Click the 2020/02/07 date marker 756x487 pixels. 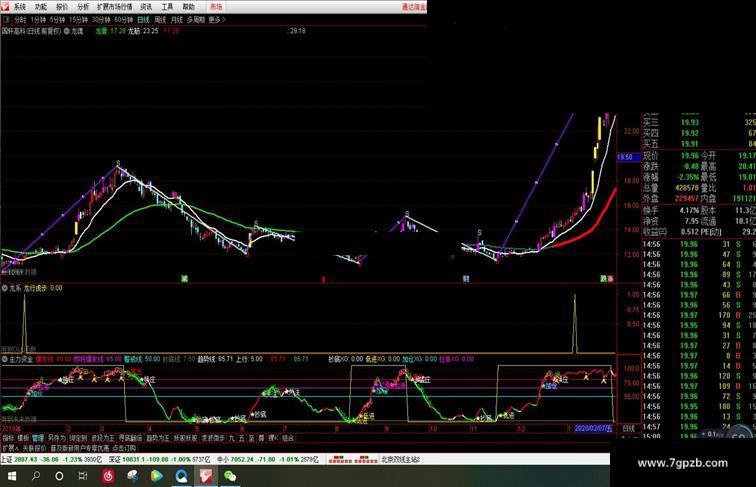coord(593,428)
